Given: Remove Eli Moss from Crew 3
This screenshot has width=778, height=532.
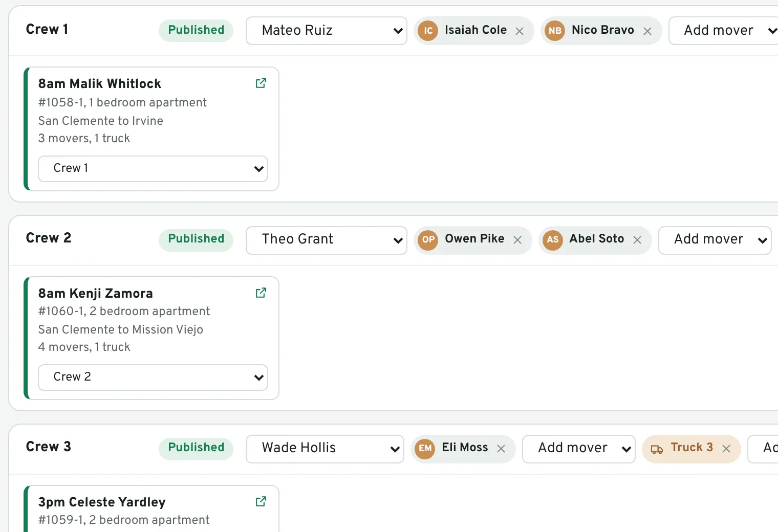Looking at the screenshot, I should [x=501, y=449].
